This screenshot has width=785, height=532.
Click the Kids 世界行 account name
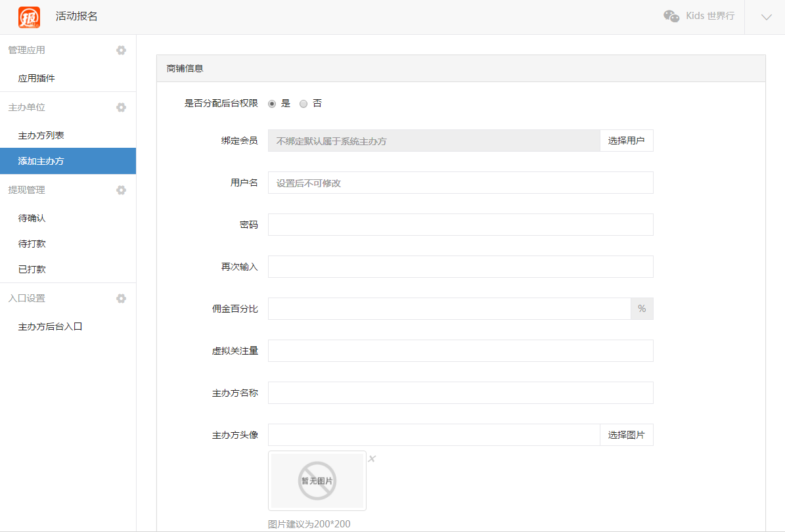[x=710, y=16]
